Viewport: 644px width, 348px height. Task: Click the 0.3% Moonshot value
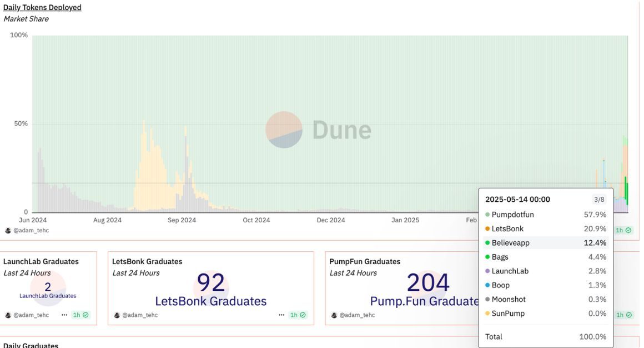tap(597, 300)
